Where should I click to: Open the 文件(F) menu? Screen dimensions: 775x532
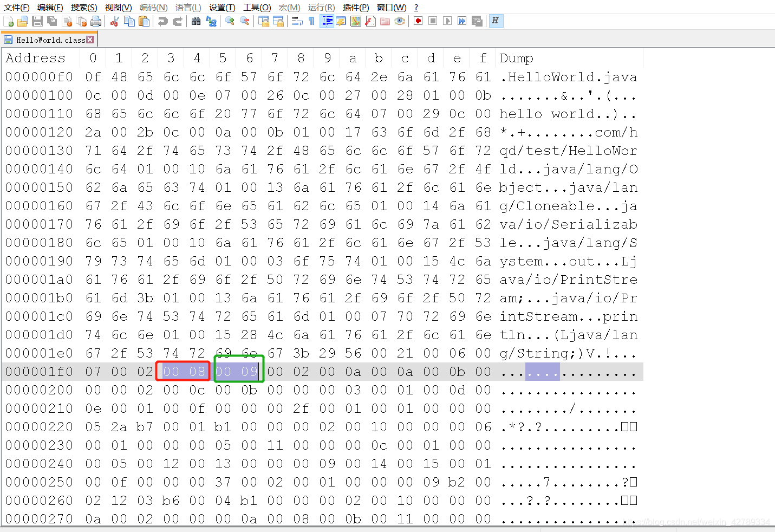(17, 7)
